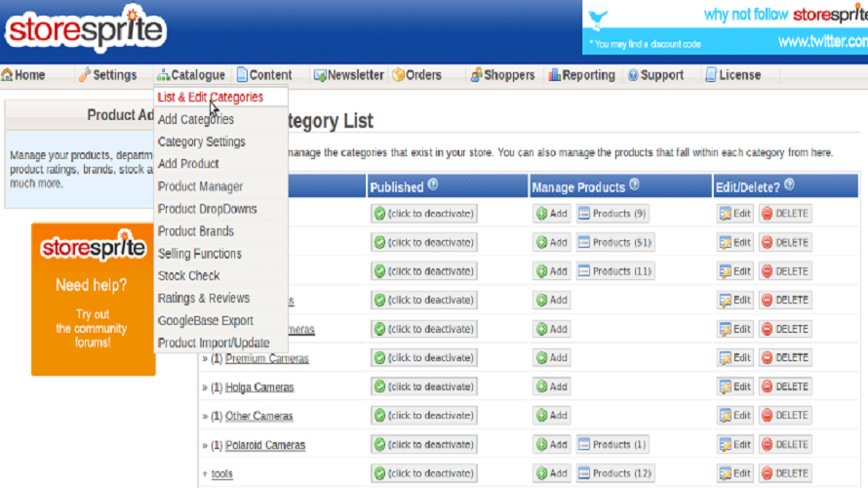Open the Shoppers menu

click(502, 75)
